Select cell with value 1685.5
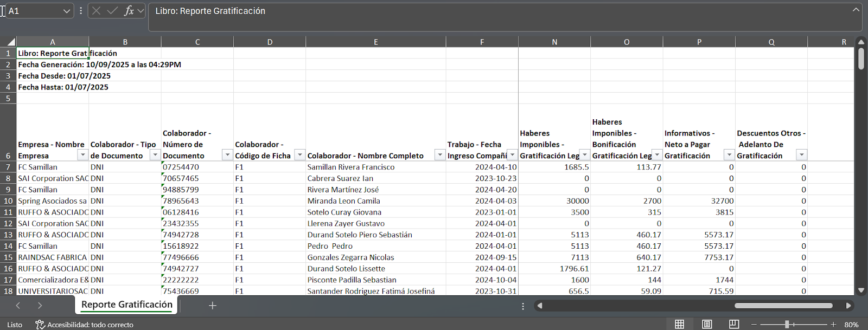 tap(554, 167)
